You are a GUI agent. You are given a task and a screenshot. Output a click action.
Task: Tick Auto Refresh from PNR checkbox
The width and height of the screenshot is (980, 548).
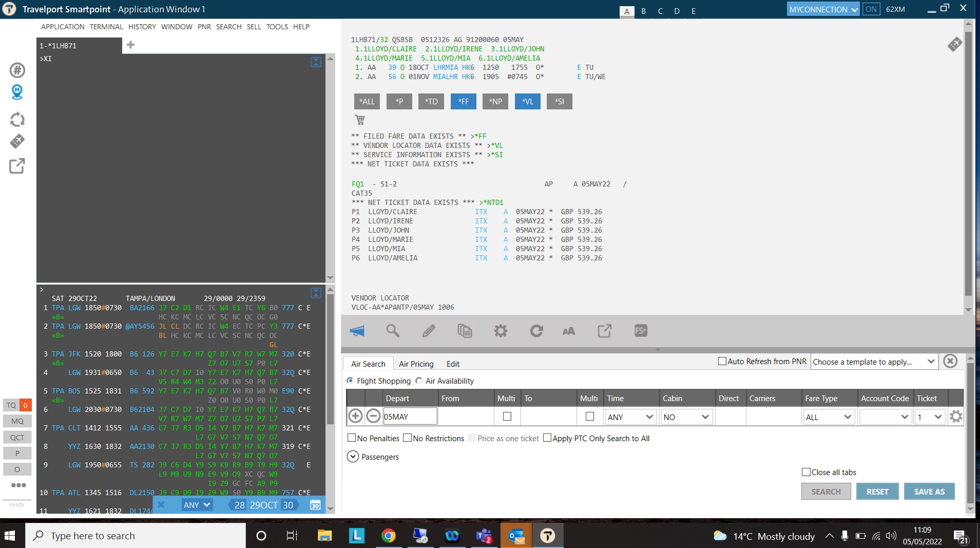click(722, 361)
